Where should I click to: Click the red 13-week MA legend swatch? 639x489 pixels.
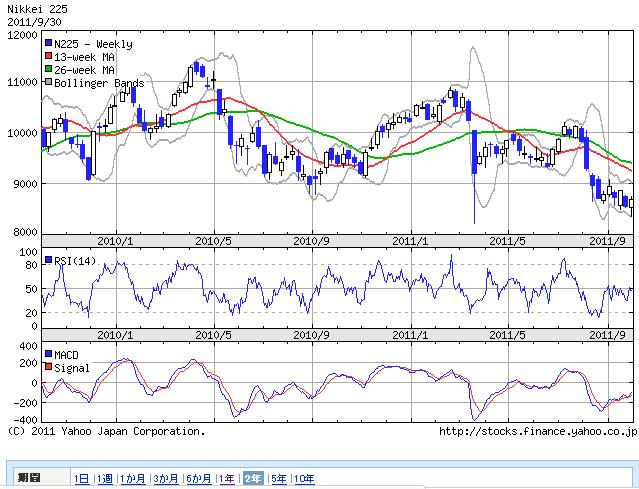coord(48,57)
